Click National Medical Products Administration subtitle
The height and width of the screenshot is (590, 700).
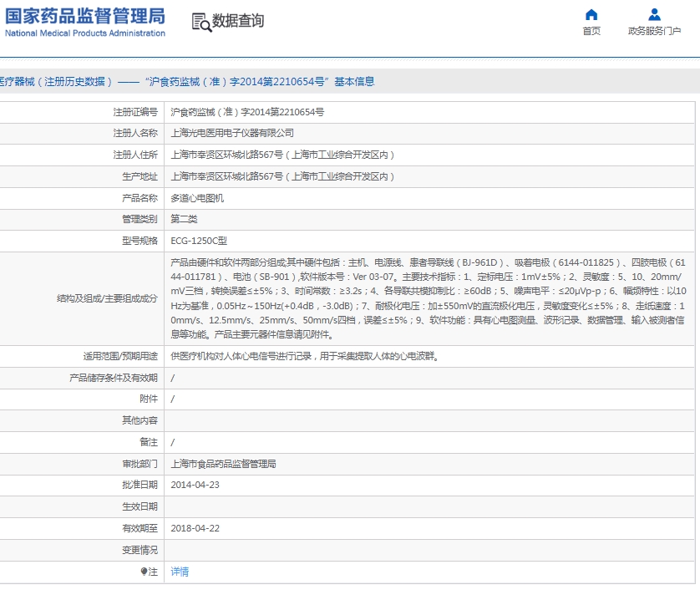85,33
